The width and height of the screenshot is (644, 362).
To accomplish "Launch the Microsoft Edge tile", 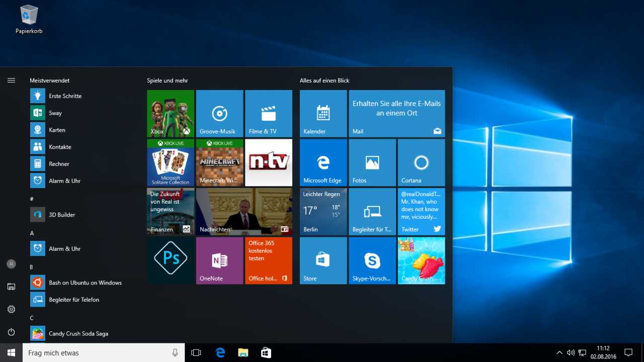I will [324, 163].
